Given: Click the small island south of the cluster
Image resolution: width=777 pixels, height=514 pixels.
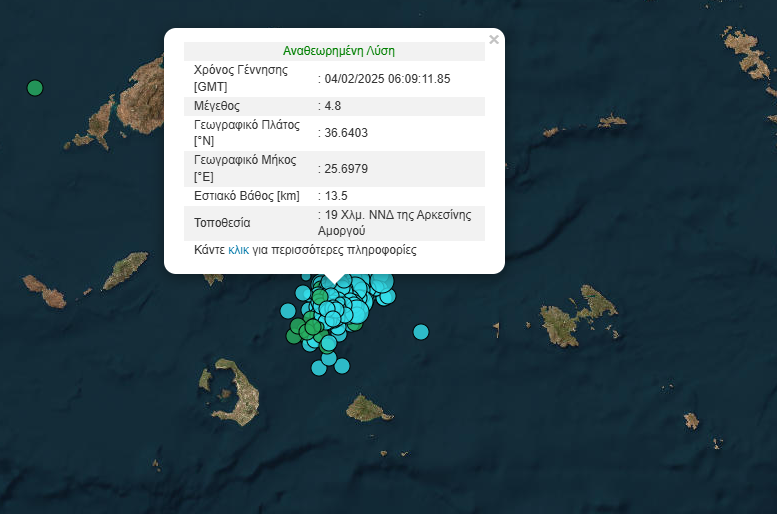Looking at the screenshot, I should [x=368, y=408].
